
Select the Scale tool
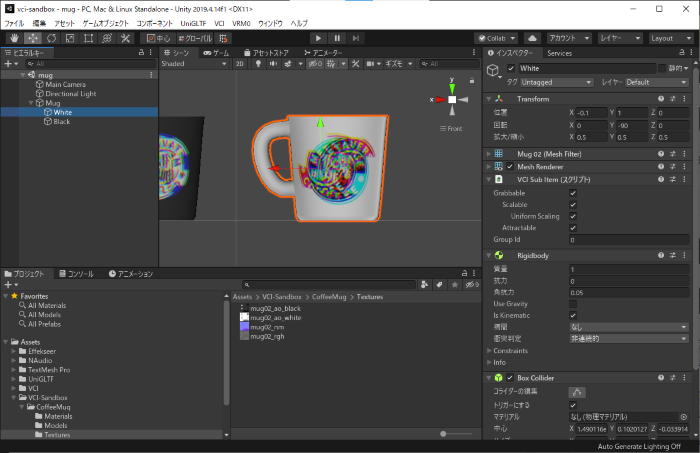[x=70, y=38]
